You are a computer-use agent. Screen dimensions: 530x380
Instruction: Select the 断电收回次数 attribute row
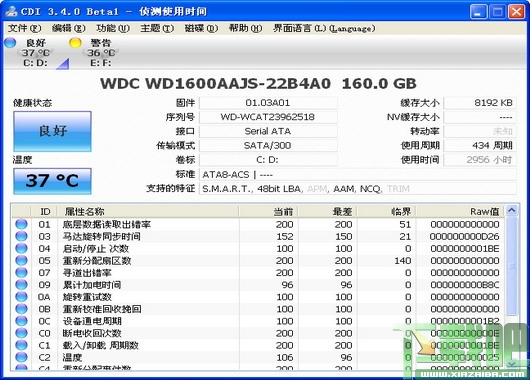pos(258,333)
